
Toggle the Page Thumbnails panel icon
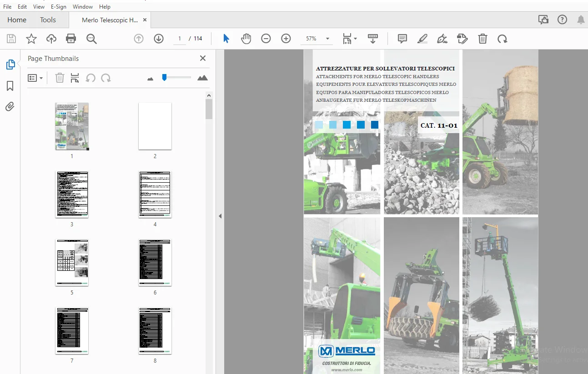click(x=10, y=65)
